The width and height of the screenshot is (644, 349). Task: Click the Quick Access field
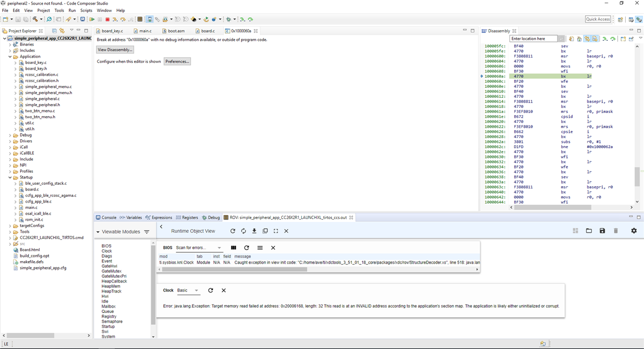(x=598, y=19)
